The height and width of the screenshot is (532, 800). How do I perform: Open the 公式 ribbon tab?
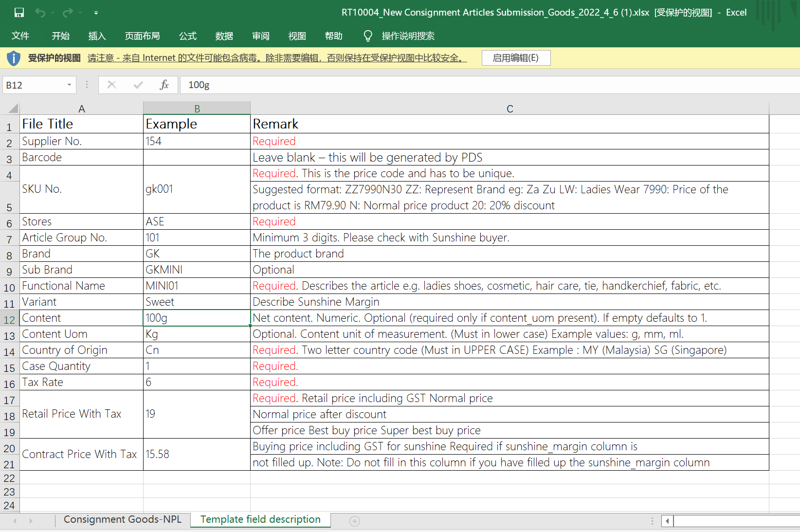pos(187,36)
